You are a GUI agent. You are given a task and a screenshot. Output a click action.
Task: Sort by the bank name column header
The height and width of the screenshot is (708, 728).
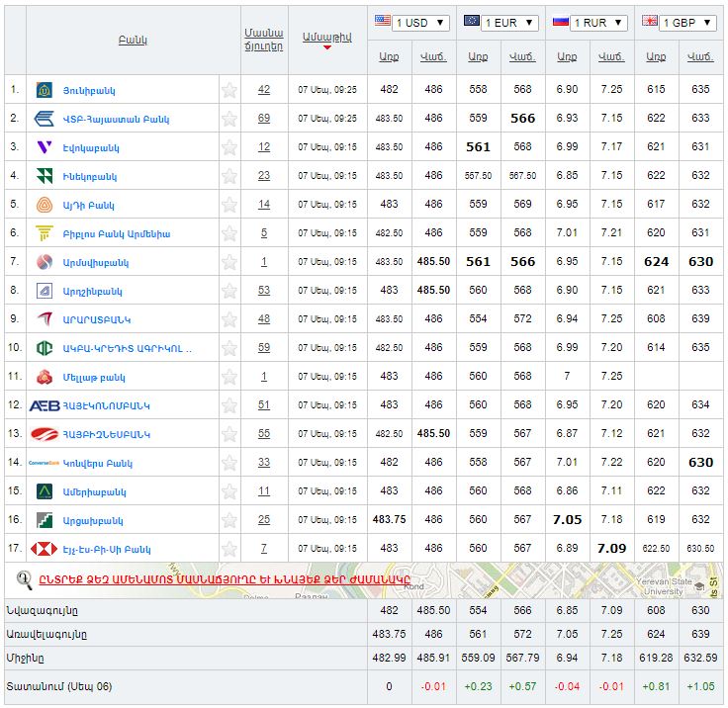(x=132, y=40)
